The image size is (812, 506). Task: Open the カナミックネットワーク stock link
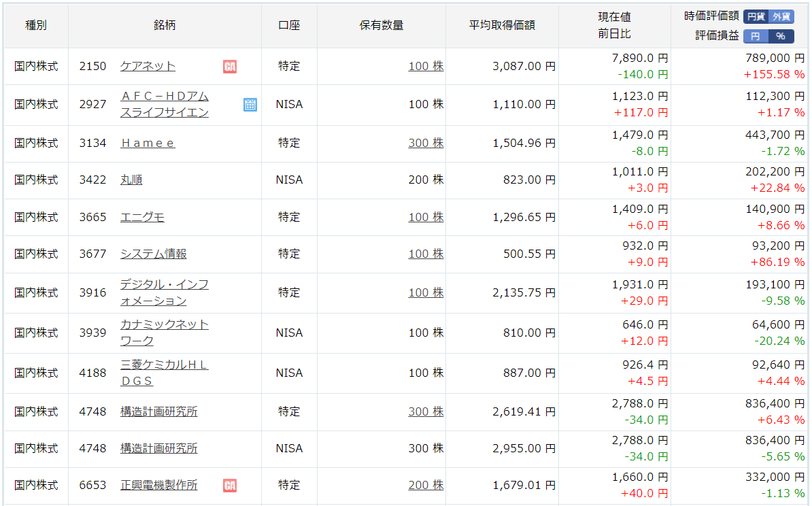(164, 333)
